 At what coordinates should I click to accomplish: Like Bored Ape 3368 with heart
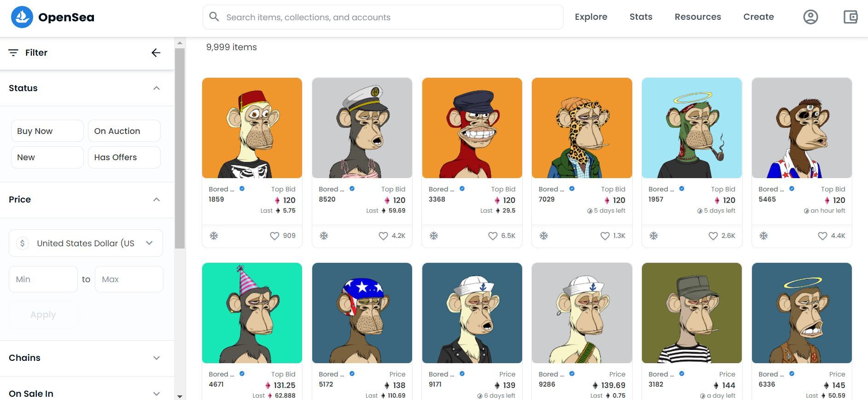pyautogui.click(x=493, y=236)
